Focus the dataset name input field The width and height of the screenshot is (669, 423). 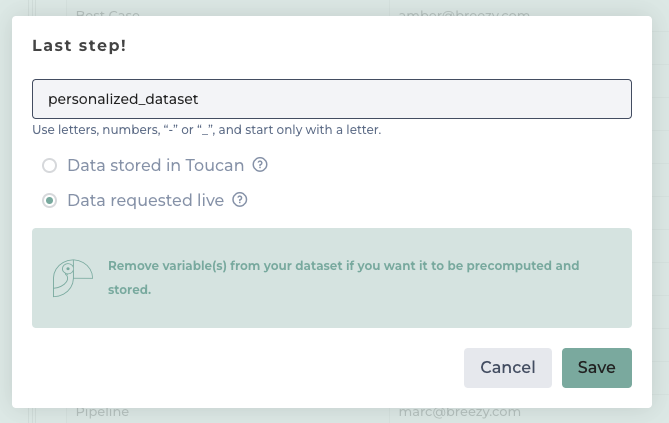[332, 99]
